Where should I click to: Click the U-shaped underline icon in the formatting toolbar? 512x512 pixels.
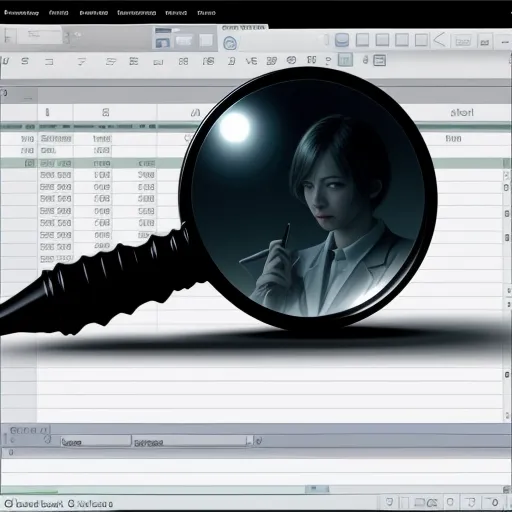pyautogui.click(x=6, y=61)
